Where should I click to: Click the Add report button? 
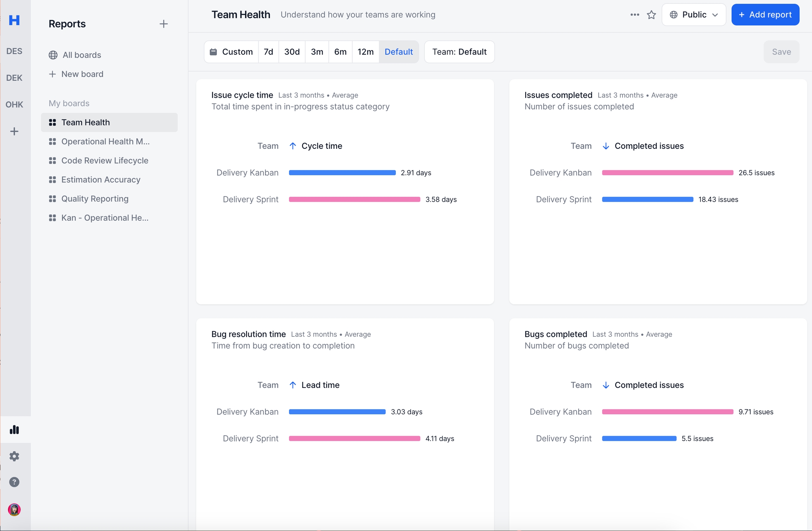765,15
